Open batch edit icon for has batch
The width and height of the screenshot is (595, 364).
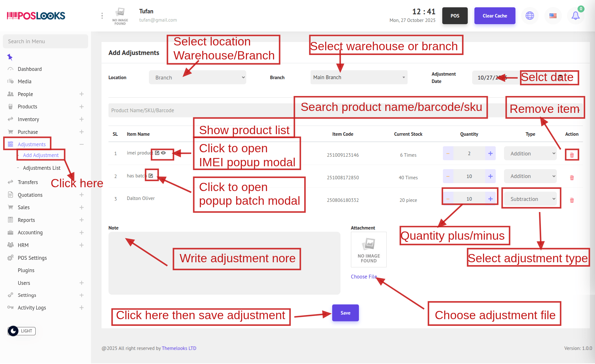coord(151,175)
